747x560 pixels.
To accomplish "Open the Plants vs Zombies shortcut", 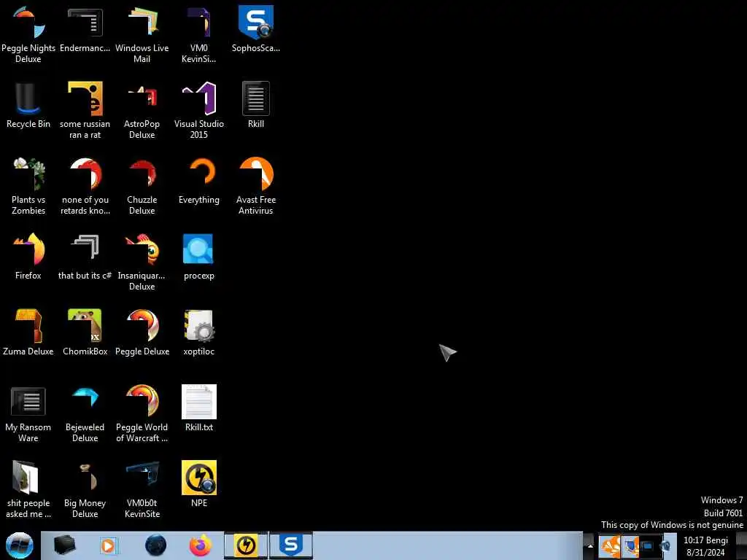I will point(28,186).
